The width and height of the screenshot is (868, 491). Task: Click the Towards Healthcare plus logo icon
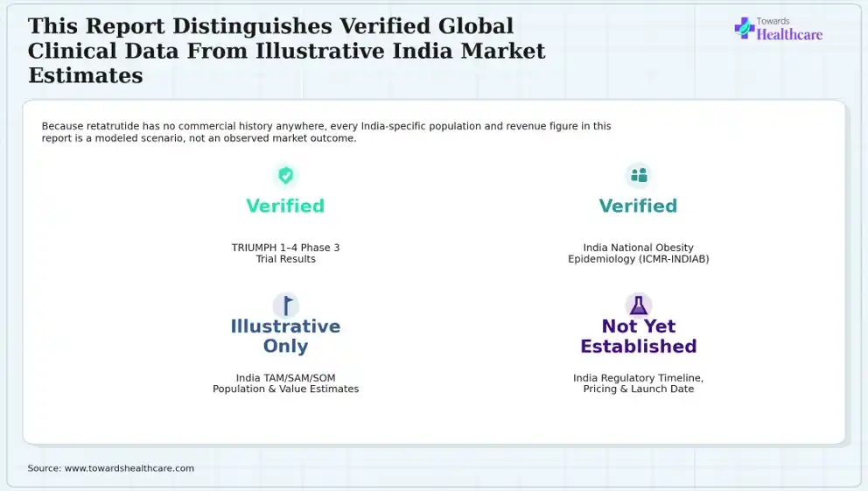coord(744,28)
